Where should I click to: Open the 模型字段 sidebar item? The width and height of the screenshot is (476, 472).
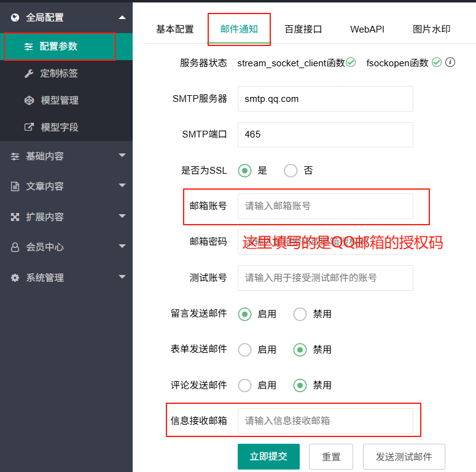tap(66, 127)
